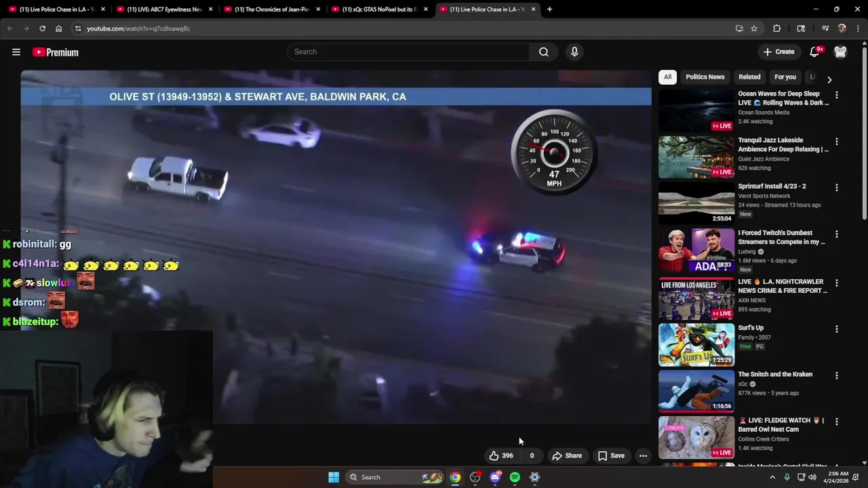Viewport: 868px width, 488px height.
Task: Open the tab search icon in Chrome toolbar
Action: click(801, 28)
